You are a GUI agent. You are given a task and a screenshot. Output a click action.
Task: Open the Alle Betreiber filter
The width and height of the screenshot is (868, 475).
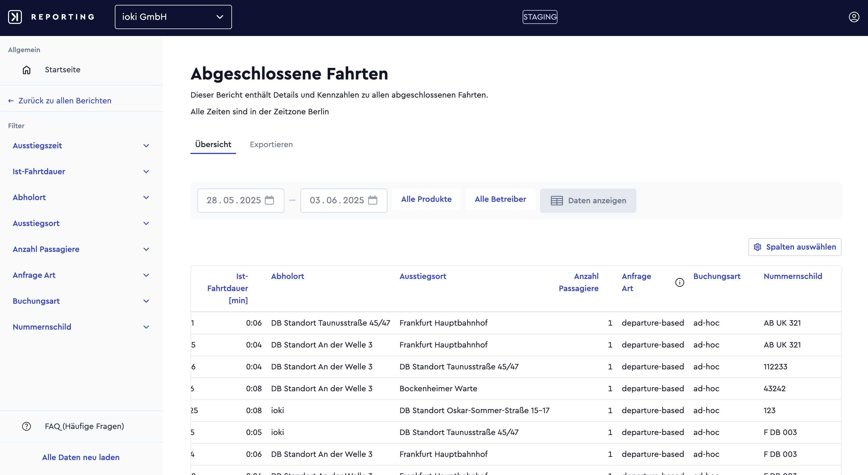click(x=500, y=199)
